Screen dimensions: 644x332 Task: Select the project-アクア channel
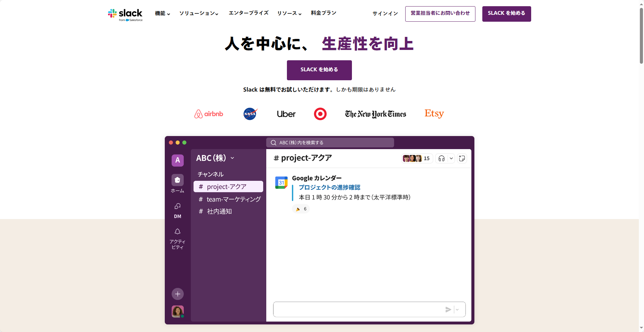pos(228,187)
